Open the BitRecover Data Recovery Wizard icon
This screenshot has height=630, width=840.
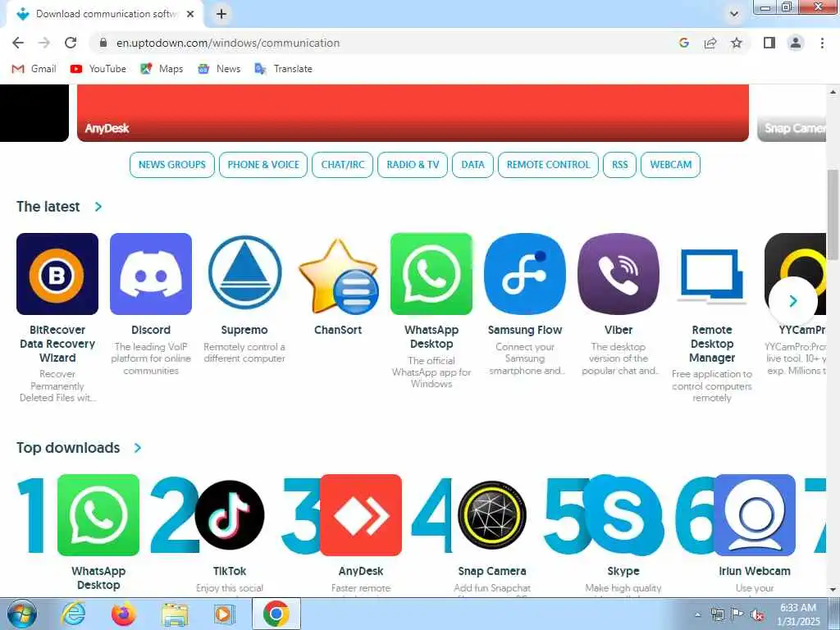[57, 274]
